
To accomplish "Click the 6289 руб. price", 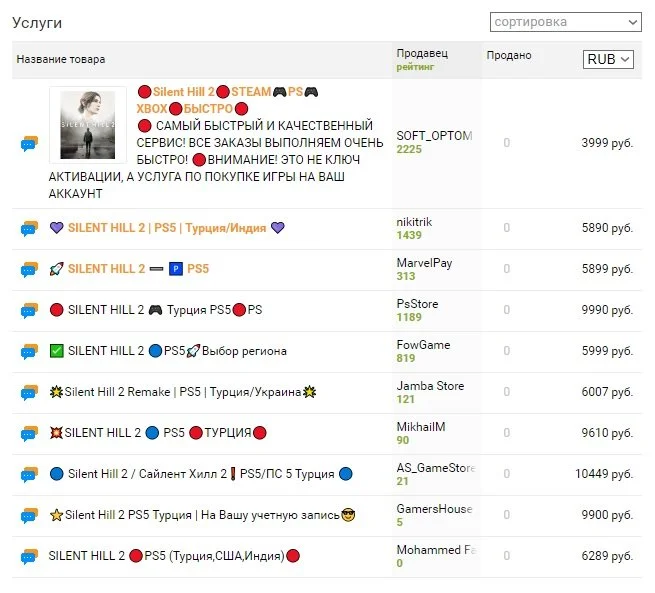I will coord(607,555).
